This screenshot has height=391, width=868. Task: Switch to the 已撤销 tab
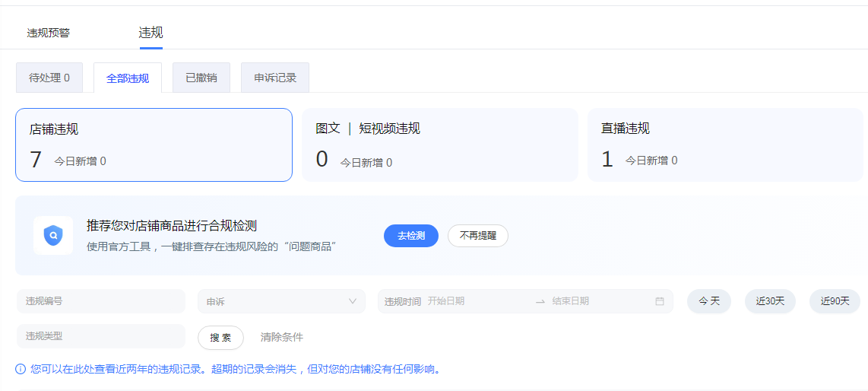(x=201, y=78)
